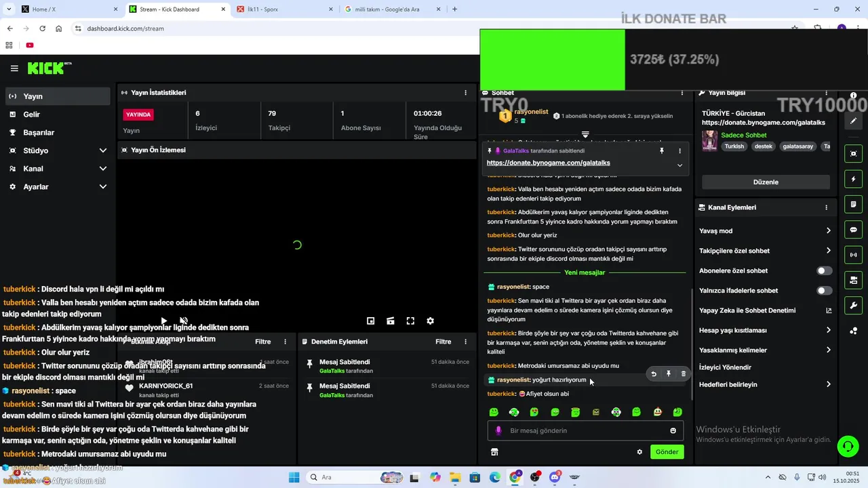
Task: Click inside Bir mesaj gönderin field
Action: click(x=587, y=430)
